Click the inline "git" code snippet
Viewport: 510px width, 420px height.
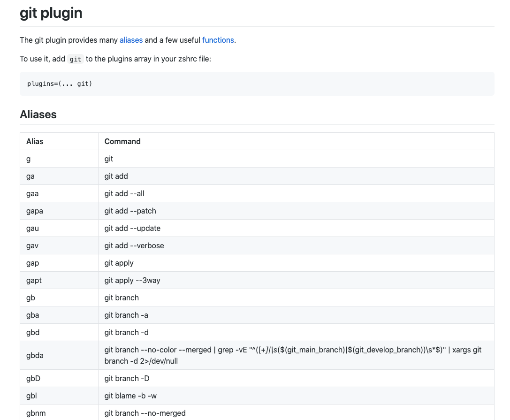76,60
